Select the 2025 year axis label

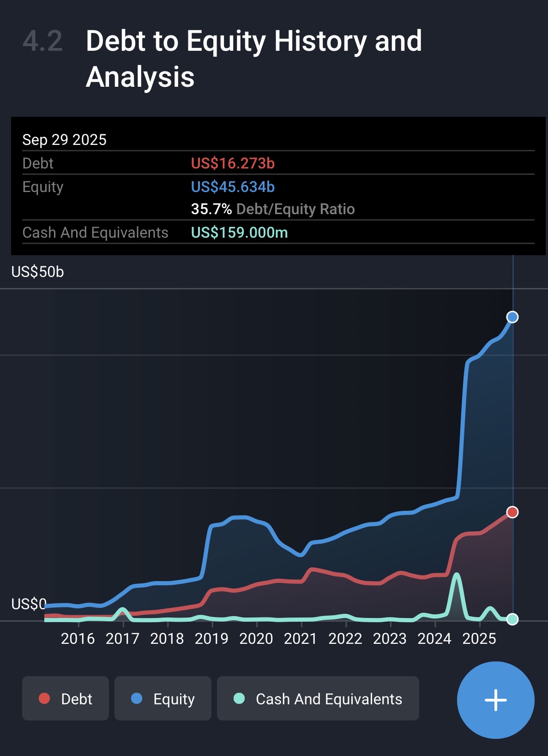pos(479,639)
